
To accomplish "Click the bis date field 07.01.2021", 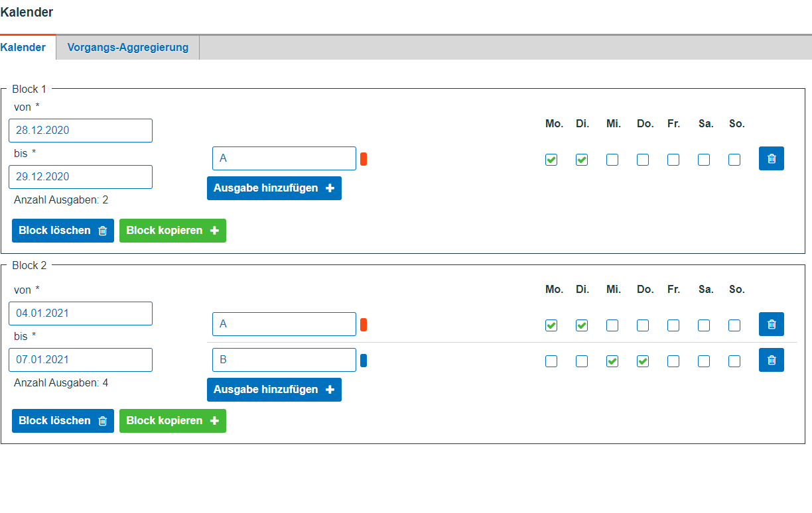I will click(x=80, y=360).
